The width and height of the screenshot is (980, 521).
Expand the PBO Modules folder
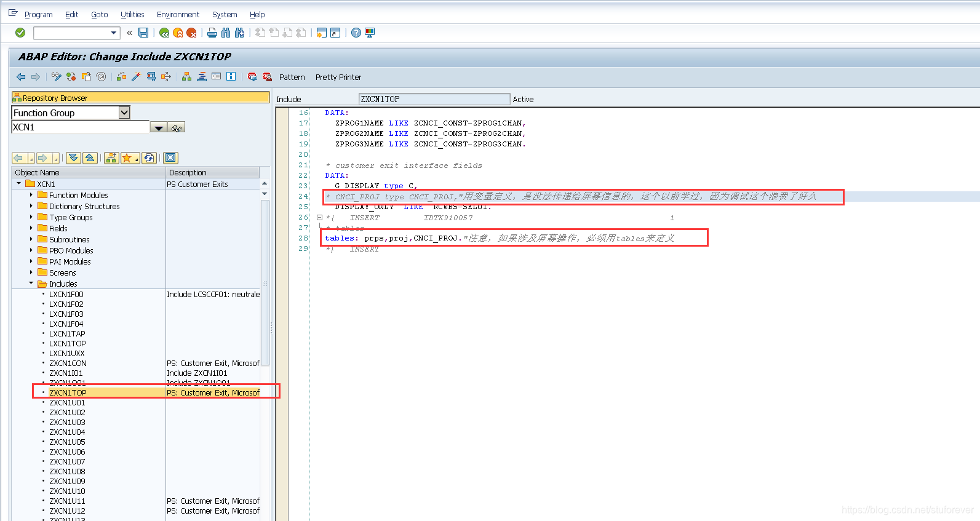[31, 250]
